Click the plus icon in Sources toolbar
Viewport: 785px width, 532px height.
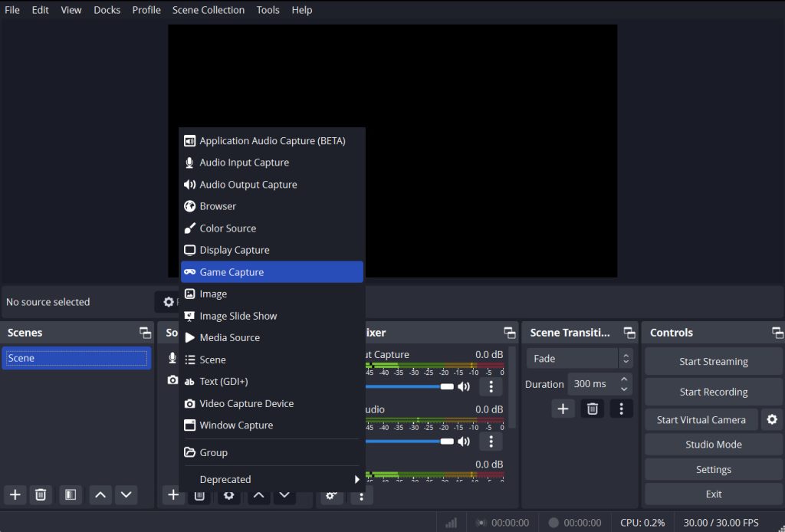(x=173, y=495)
